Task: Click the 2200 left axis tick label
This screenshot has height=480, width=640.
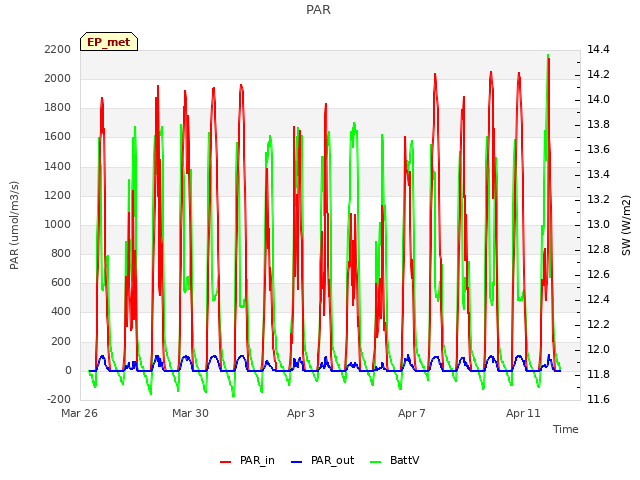Action: tap(58, 50)
